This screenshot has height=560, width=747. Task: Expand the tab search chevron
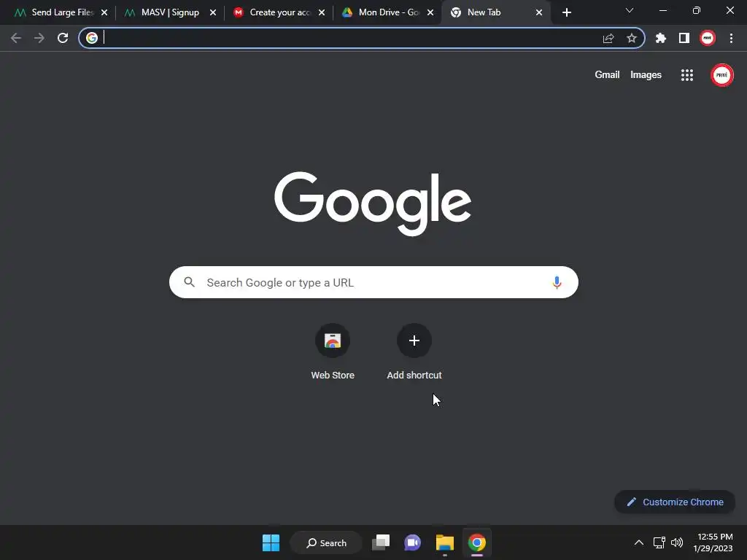[x=630, y=10]
